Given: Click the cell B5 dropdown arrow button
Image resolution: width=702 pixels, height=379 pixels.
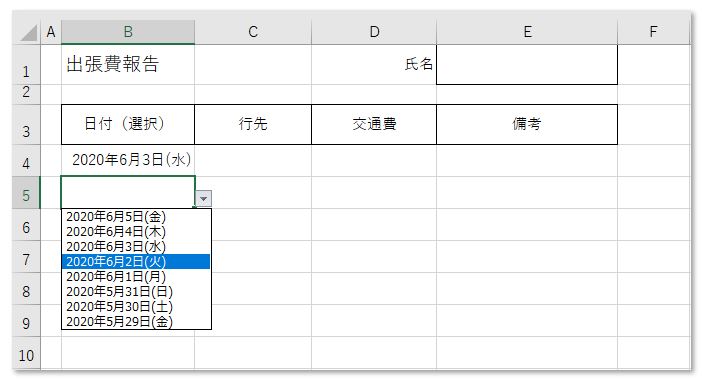Looking at the screenshot, I should coord(204,198).
